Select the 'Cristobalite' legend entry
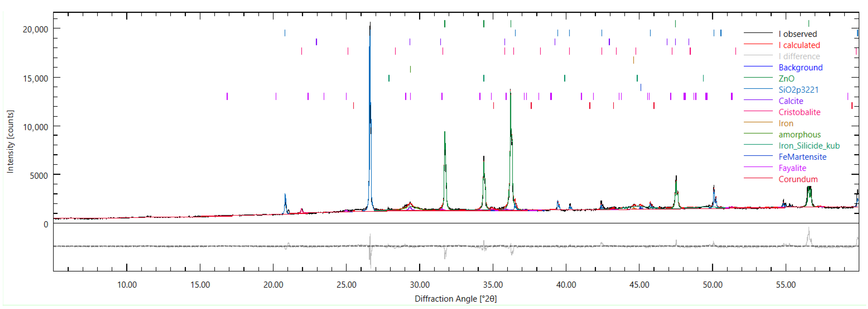The width and height of the screenshot is (868, 309). [x=799, y=112]
